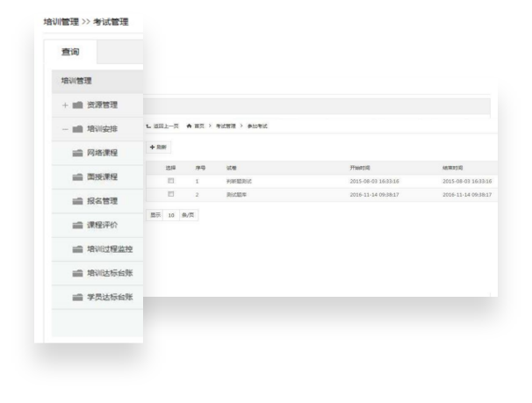Open the page size selector showing 10
The image size is (532, 403).
tap(171, 214)
